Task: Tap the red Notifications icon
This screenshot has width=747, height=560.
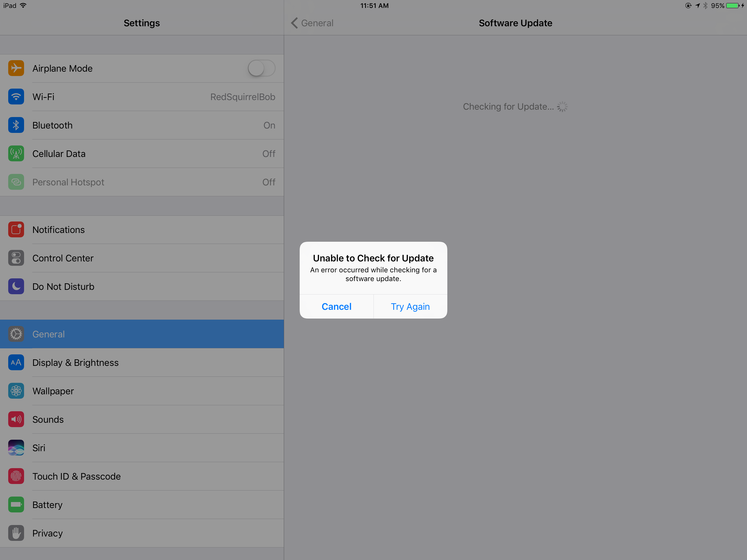Action: coord(16,230)
